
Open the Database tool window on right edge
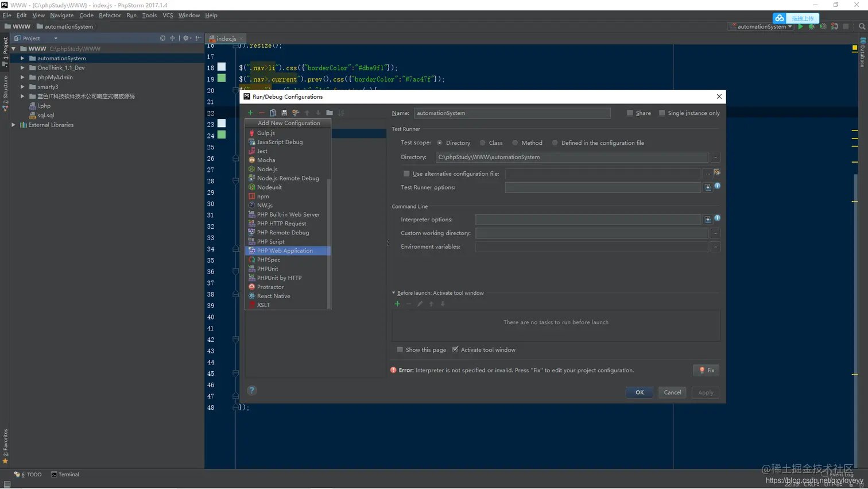862,53
